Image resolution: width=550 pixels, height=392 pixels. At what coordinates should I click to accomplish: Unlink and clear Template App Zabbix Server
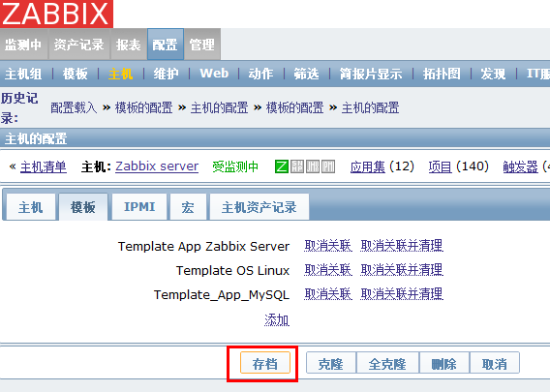402,246
